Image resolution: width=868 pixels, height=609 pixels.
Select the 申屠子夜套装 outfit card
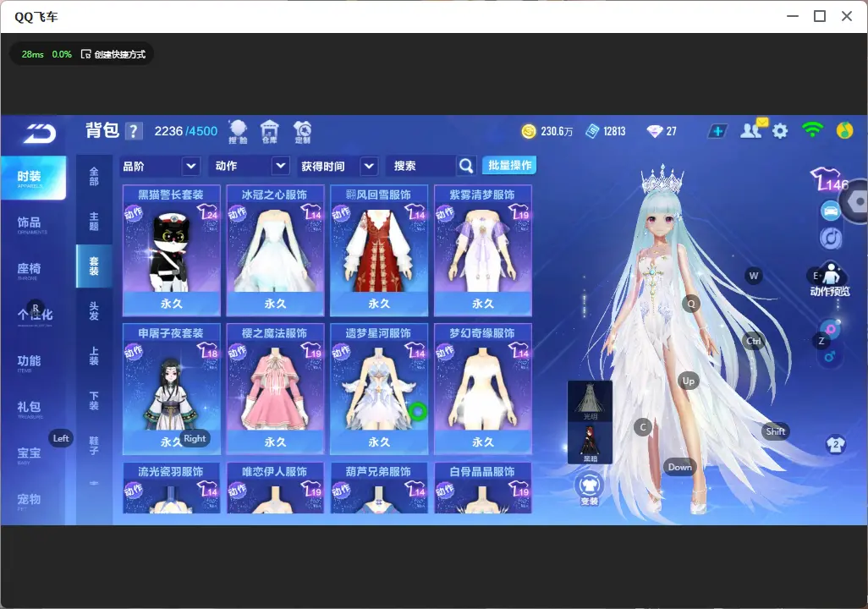coord(172,388)
